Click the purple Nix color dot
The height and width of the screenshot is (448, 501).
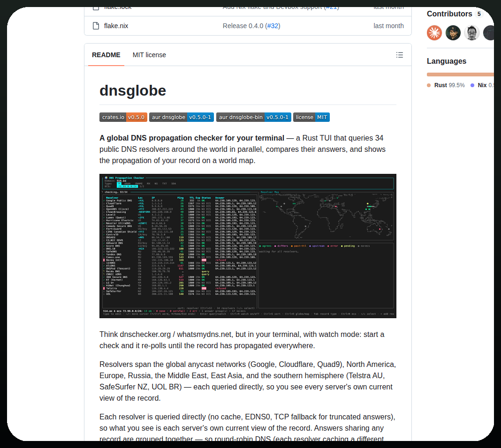pos(472,85)
